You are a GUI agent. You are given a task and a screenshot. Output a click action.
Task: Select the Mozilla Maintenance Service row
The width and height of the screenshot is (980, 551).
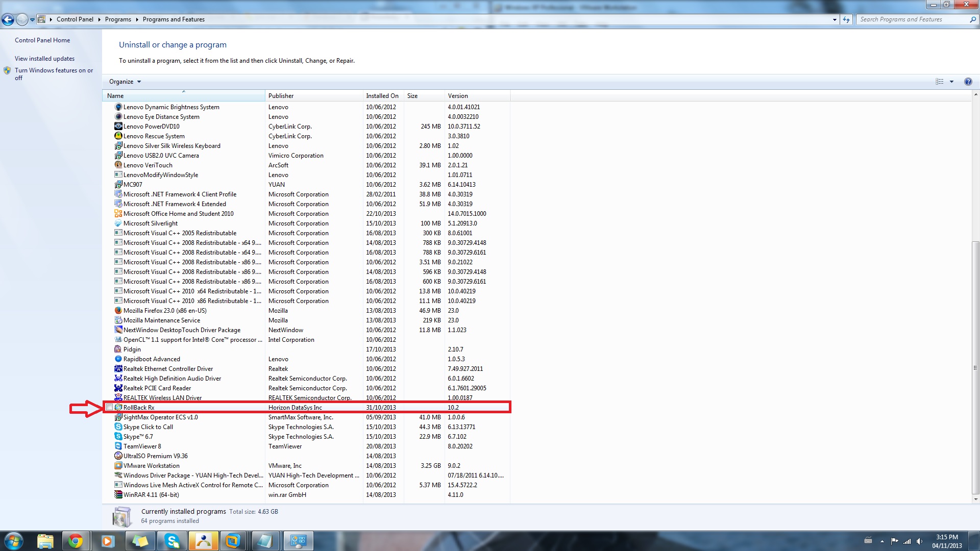click(306, 320)
